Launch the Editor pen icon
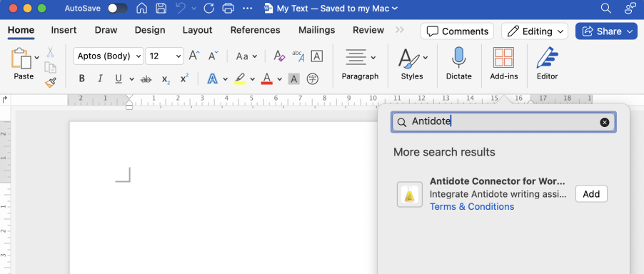The width and height of the screenshot is (644, 274). tap(547, 57)
